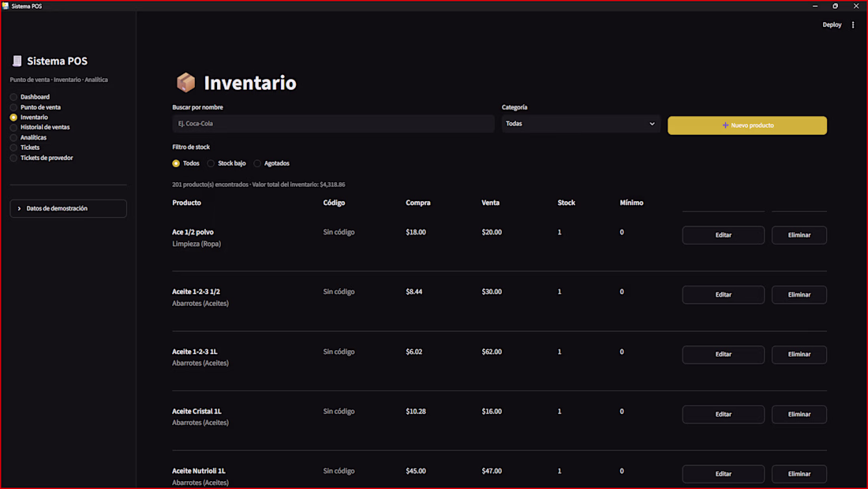This screenshot has height=489, width=868.
Task: Click the Nuevo producto button
Action: click(x=746, y=125)
